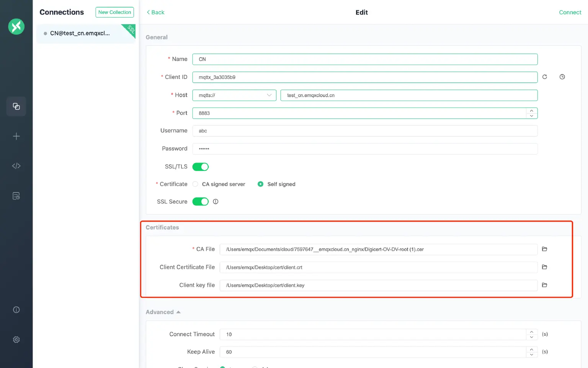
Task: Open the About info icon in sidebar
Action: 16,310
